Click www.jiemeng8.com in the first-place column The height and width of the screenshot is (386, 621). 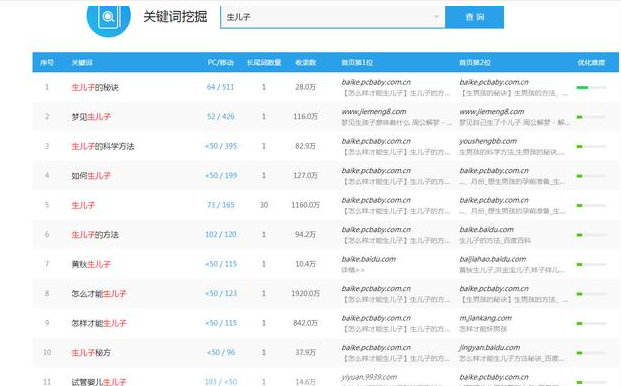coord(373,112)
